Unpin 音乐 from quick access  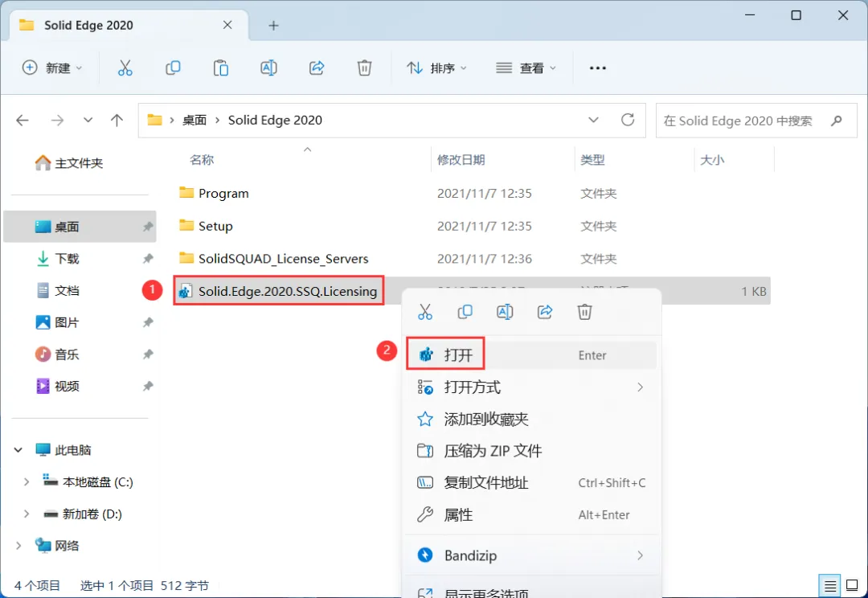(x=148, y=354)
